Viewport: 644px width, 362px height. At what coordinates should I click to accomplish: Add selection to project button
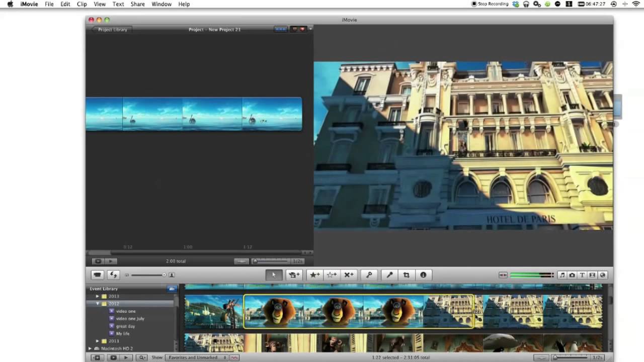[x=294, y=275]
